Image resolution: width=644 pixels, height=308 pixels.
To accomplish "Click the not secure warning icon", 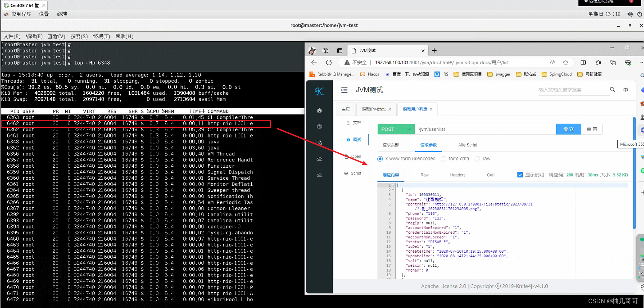I will [x=347, y=62].
